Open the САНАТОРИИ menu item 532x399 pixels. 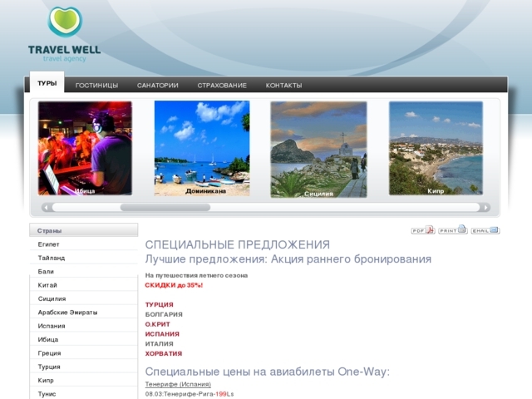157,86
